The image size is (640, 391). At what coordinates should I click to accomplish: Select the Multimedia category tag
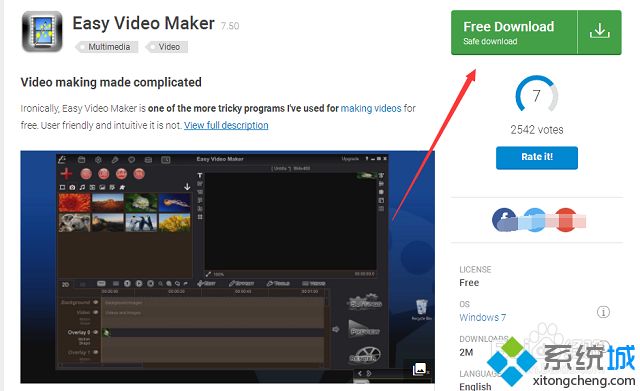107,47
